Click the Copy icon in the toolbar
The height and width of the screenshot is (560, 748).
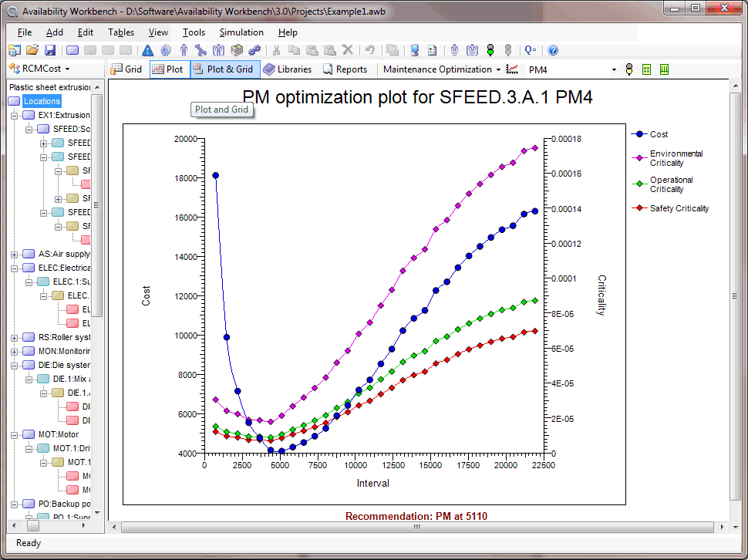click(292, 50)
